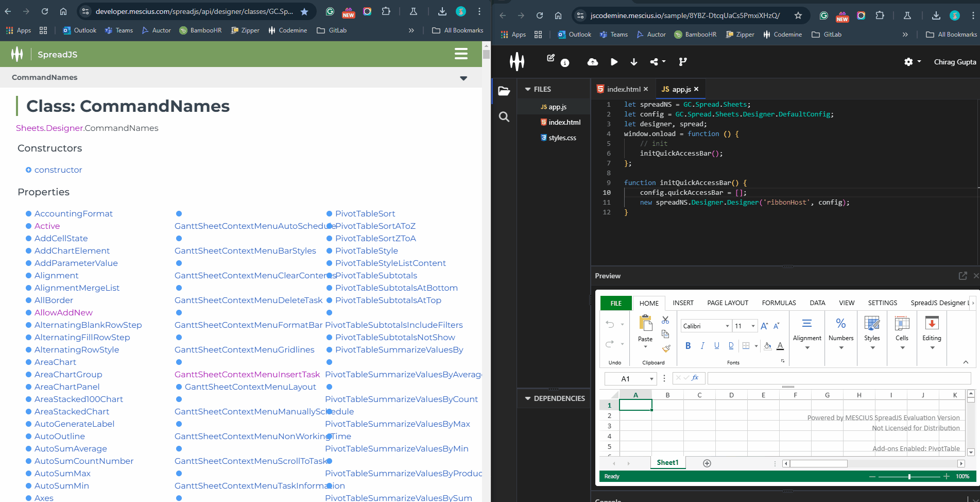Toggle Italic formatting in Fonts group

click(x=702, y=346)
